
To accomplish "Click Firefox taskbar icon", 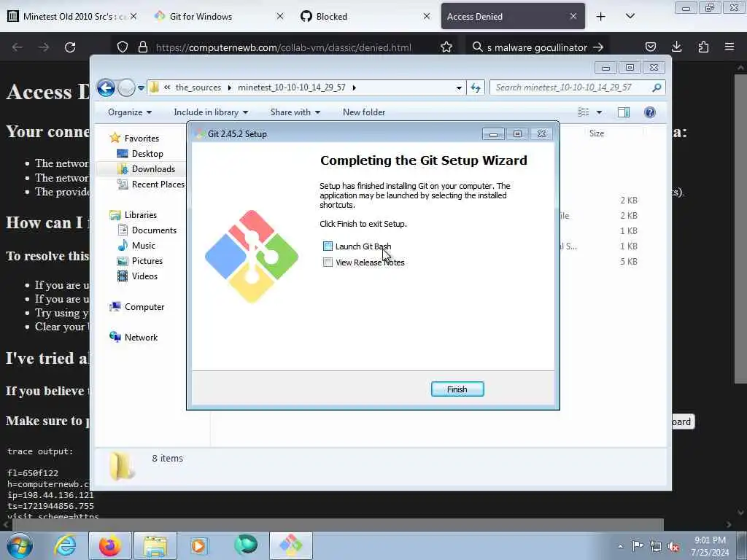I will coord(110,545).
